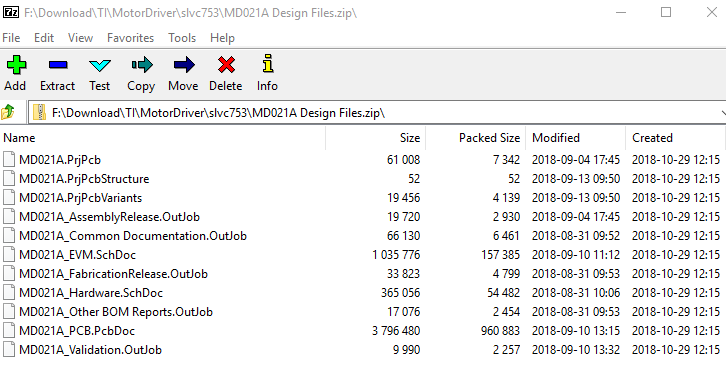Screen dimensions: 726x381
Task: Click the green Add plus icon
Action: click(x=16, y=65)
